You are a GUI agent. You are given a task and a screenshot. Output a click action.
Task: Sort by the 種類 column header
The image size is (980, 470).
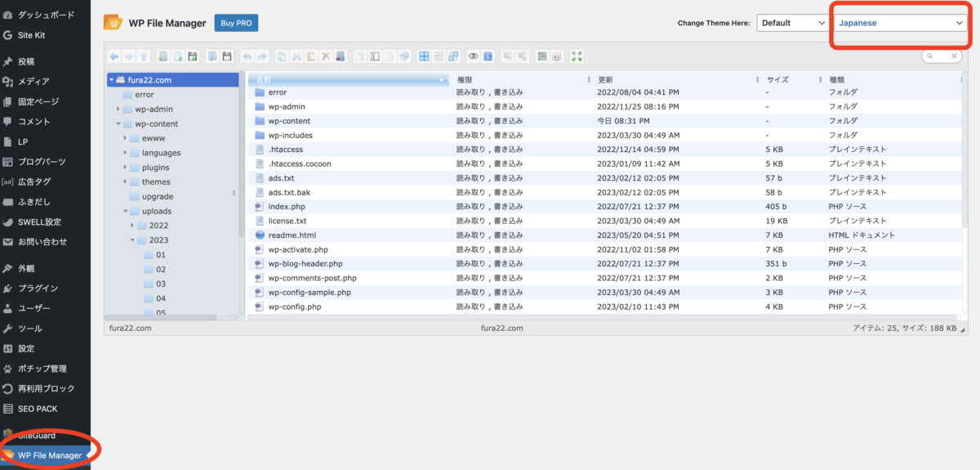(x=893, y=79)
